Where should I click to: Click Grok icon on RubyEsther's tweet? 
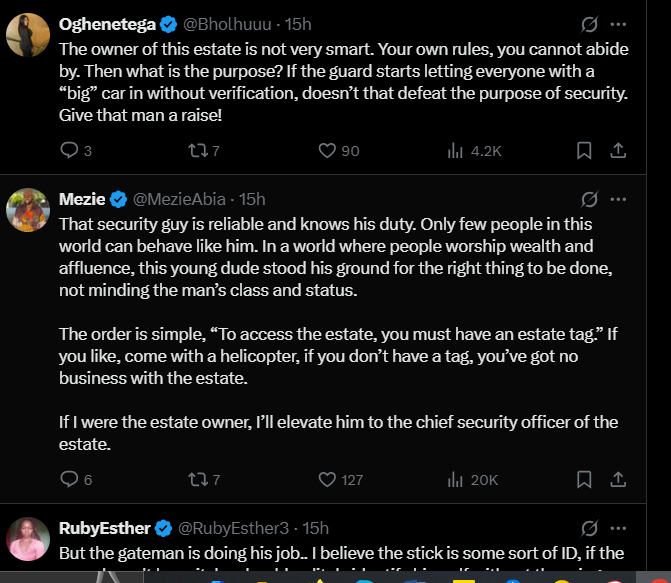coord(589,527)
